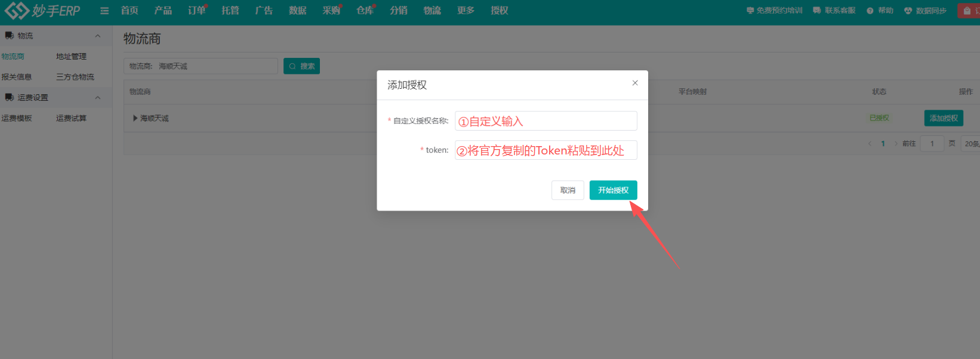Open the 广告 menu

coord(264,11)
